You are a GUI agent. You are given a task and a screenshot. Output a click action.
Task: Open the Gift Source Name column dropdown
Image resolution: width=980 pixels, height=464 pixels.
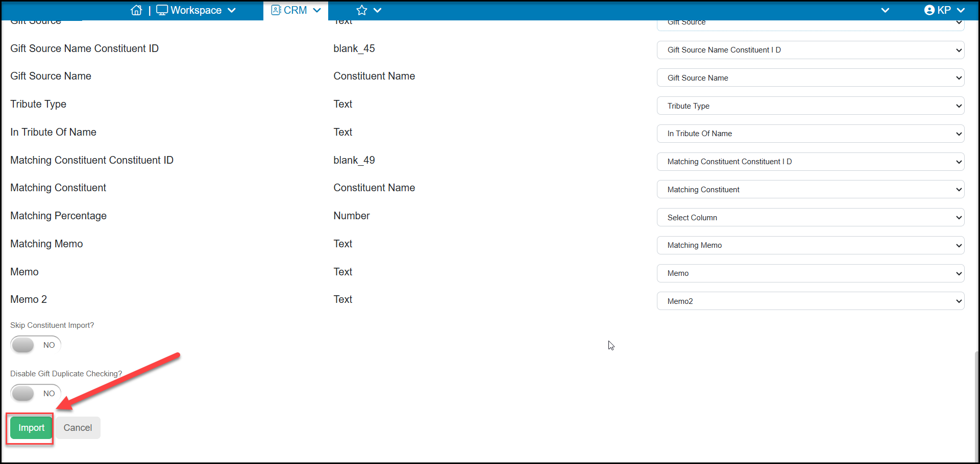(x=811, y=78)
